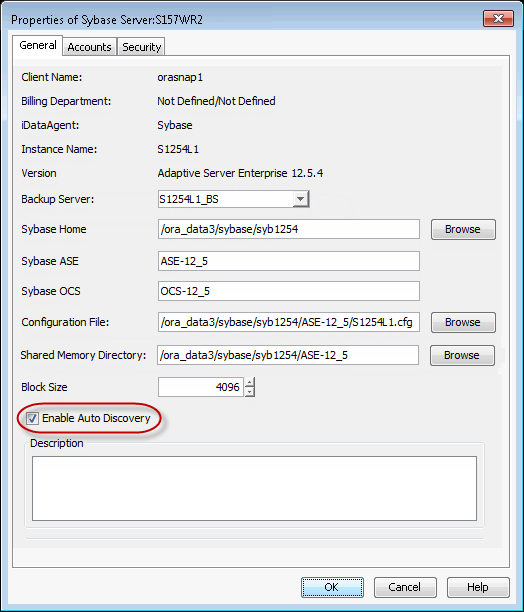Click the Billing Department label
Image resolution: width=524 pixels, height=612 pixels.
click(66, 101)
